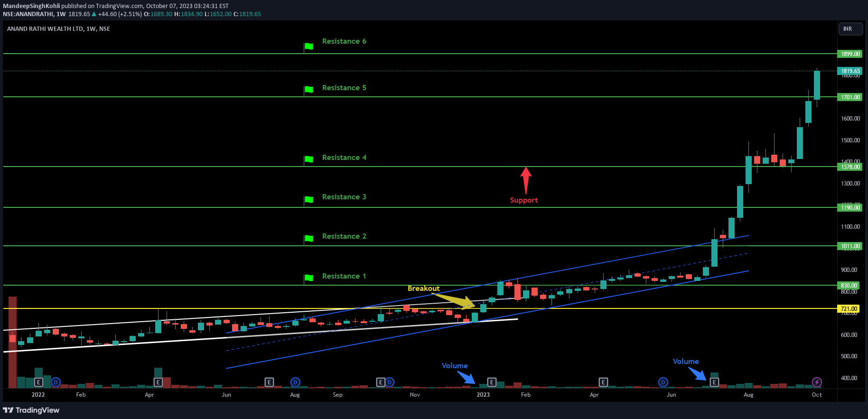Open the E marker beside the rightmost Volume arrow
Screen dimensions: 868x419
pyautogui.click(x=714, y=382)
